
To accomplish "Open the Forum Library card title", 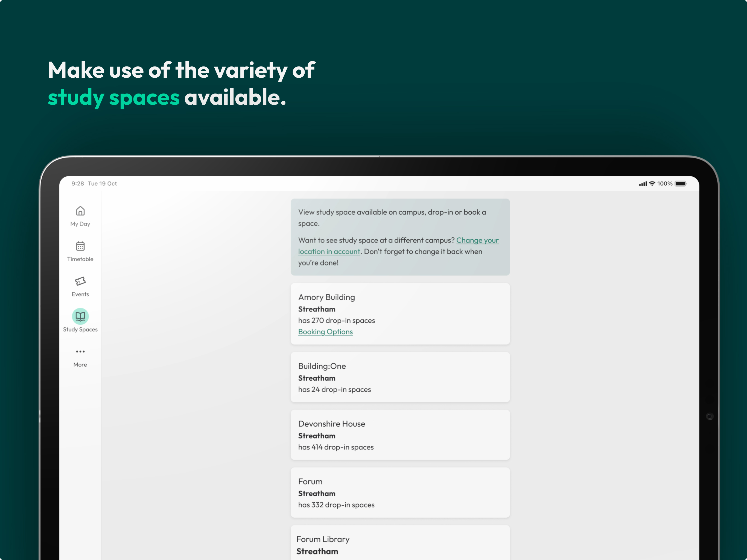I will (x=323, y=539).
